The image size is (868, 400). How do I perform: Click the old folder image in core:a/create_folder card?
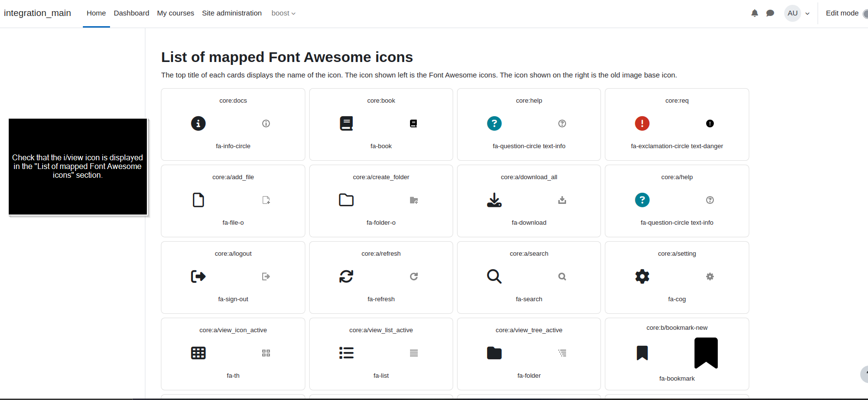[414, 200]
